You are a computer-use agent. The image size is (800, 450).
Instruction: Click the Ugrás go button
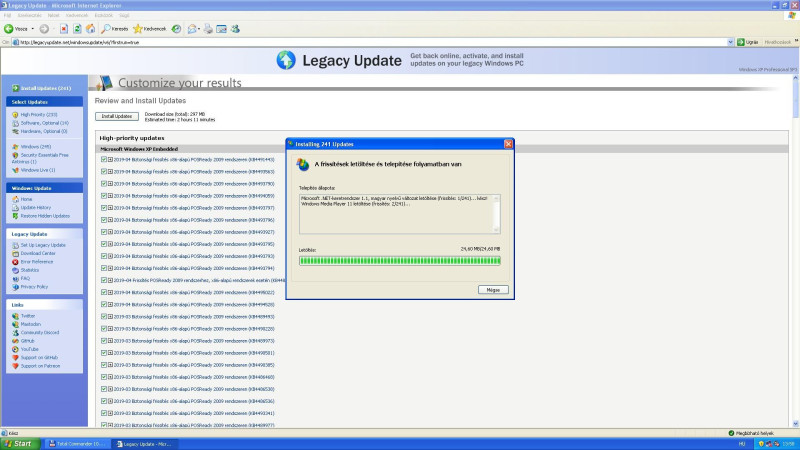click(748, 42)
